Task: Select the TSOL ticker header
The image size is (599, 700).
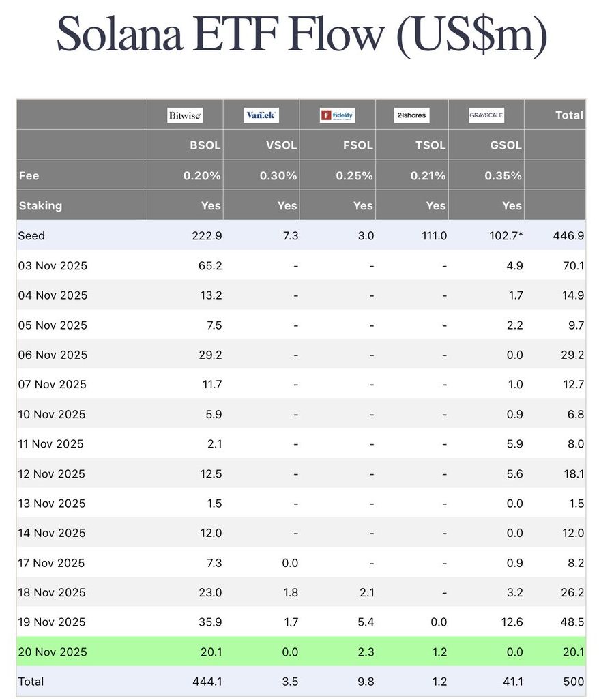Action: click(430, 145)
